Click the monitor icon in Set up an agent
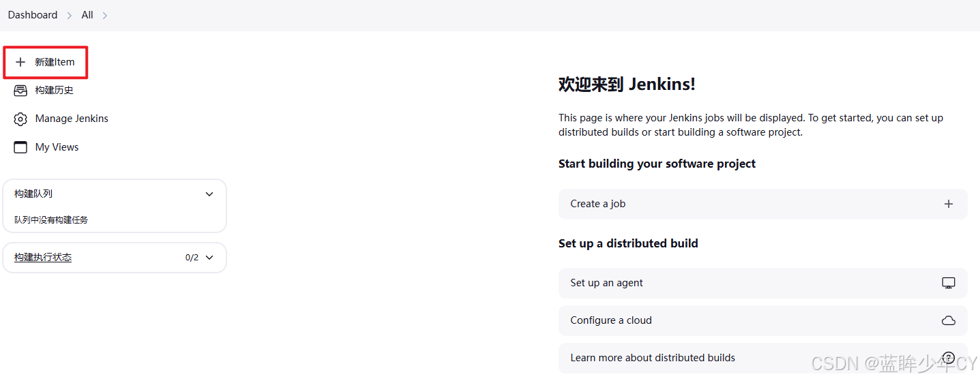Image resolution: width=980 pixels, height=381 pixels. 948,283
